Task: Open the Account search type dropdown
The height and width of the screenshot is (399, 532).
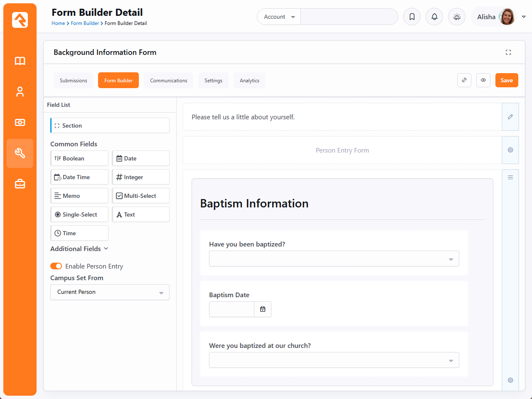Action: [x=279, y=17]
